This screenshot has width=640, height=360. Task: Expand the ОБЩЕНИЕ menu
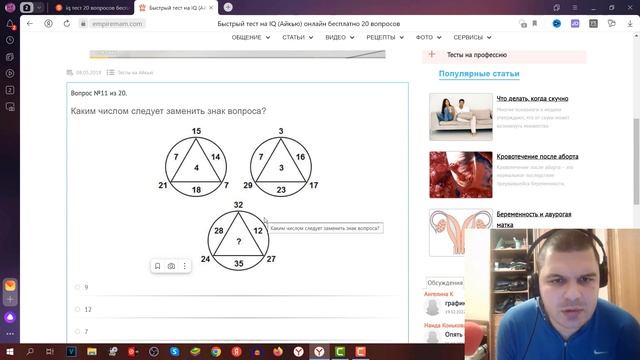[251, 37]
